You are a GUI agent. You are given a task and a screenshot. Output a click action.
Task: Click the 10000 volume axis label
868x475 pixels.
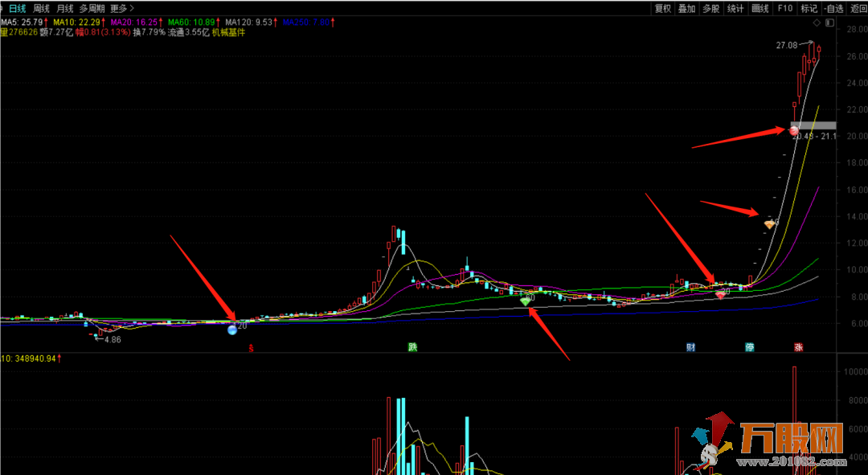click(x=854, y=372)
